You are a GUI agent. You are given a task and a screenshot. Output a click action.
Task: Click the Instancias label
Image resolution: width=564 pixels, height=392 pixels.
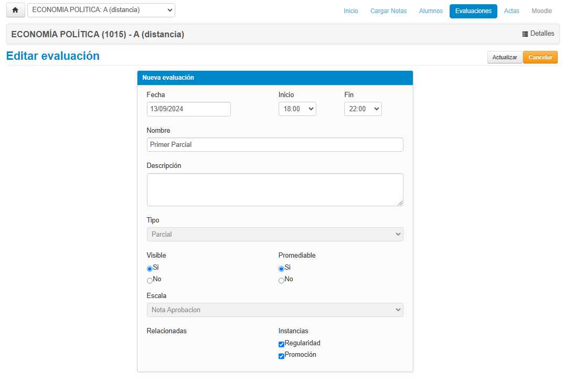[x=293, y=331]
